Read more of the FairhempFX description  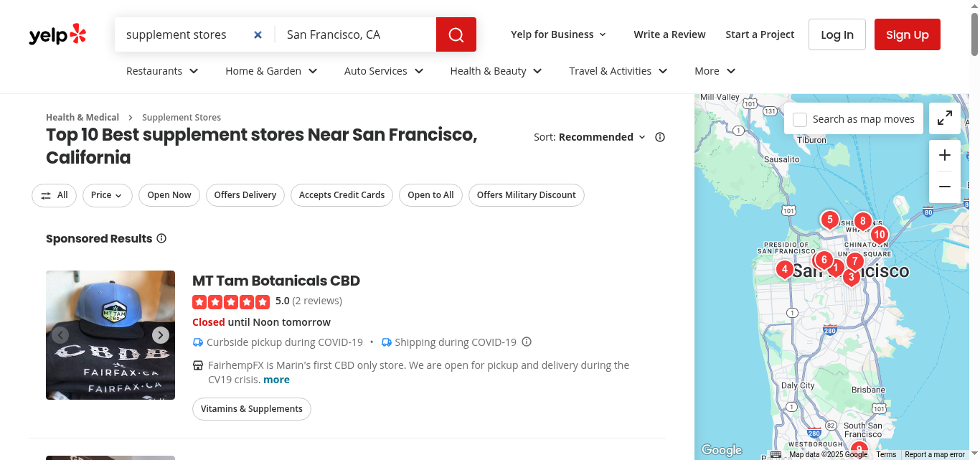tap(277, 380)
